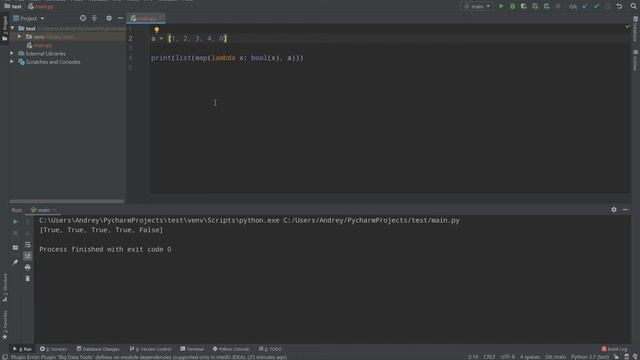Click the test breadcrumb in navigation bar

click(x=13, y=6)
